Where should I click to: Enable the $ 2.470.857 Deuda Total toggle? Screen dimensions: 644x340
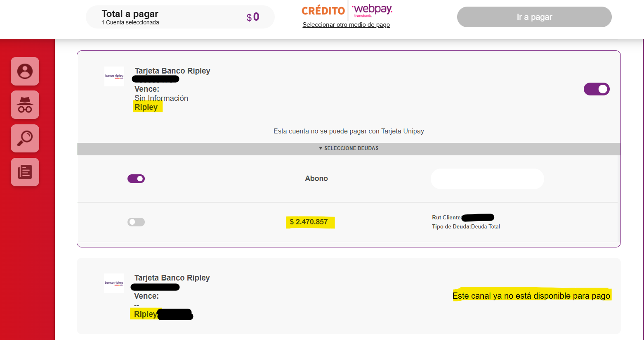pos(136,222)
